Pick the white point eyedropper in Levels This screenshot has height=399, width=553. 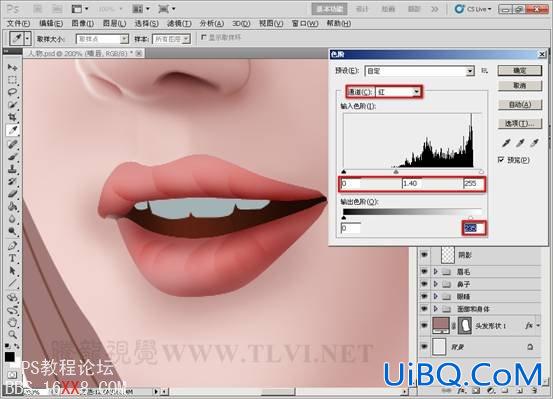(x=535, y=143)
